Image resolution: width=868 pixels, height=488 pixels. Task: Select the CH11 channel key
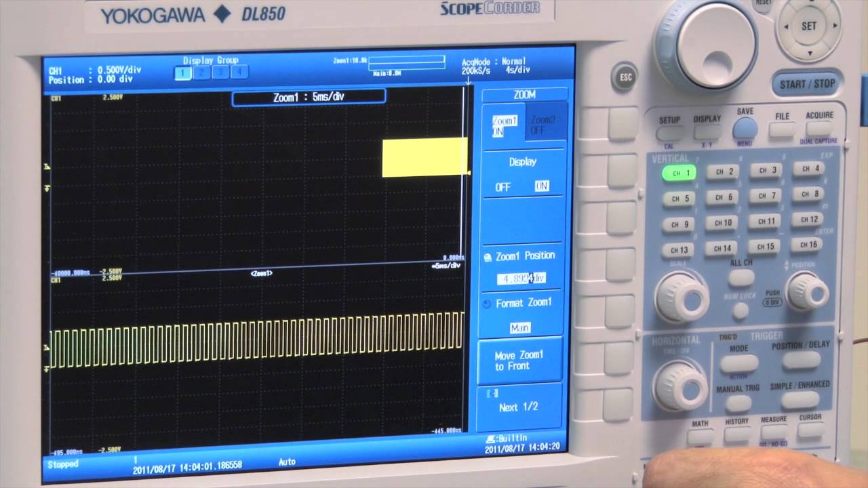pos(766,222)
